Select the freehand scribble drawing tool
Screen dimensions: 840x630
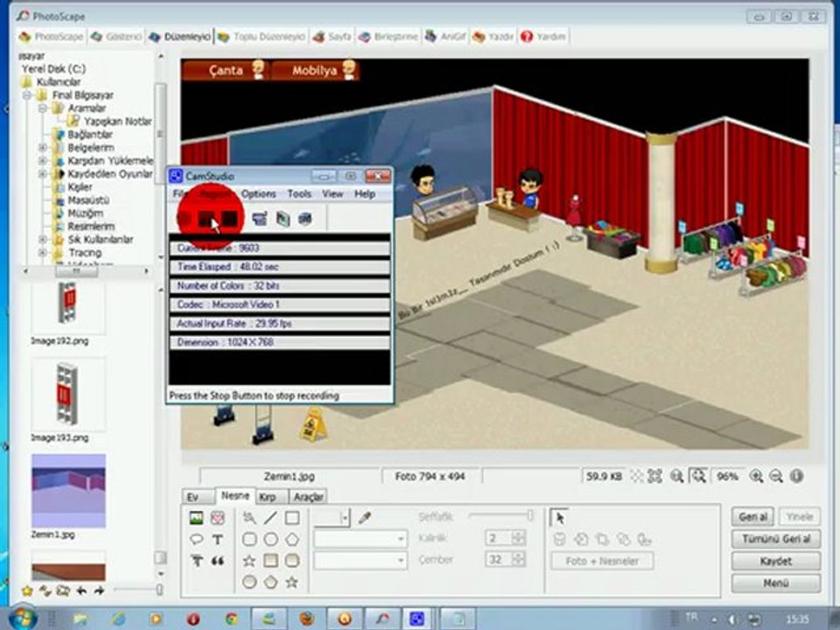249,517
